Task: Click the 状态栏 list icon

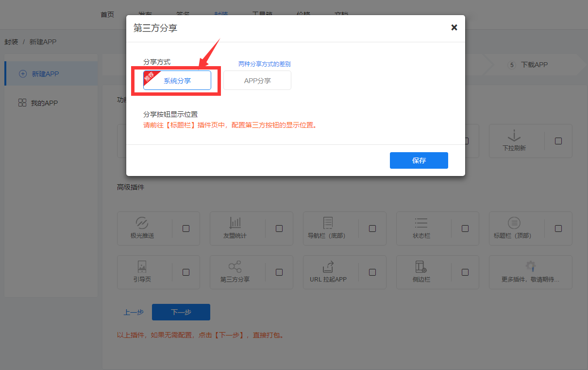Action: coord(421,223)
